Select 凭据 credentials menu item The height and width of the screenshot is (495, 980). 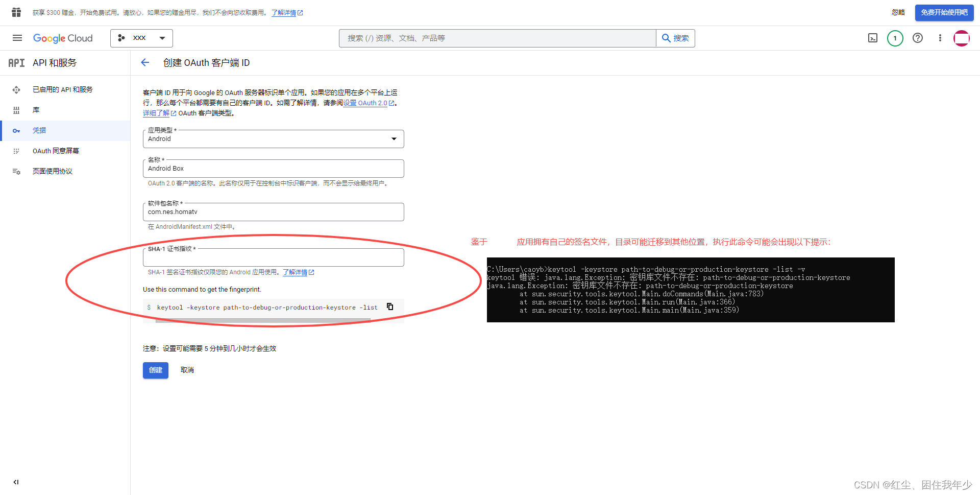point(65,130)
